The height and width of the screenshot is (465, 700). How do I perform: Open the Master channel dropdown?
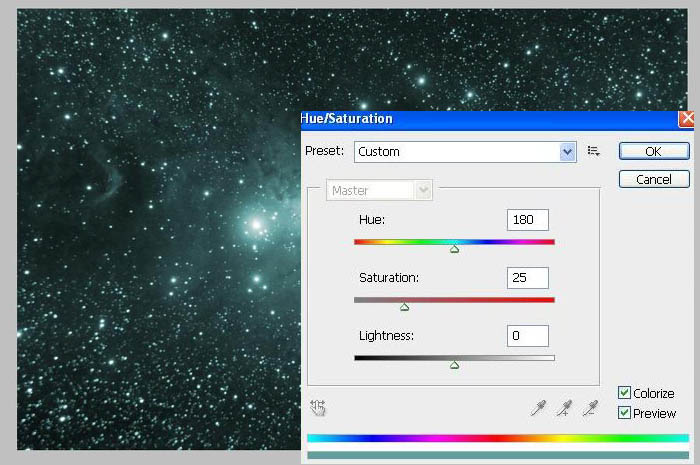(x=379, y=191)
